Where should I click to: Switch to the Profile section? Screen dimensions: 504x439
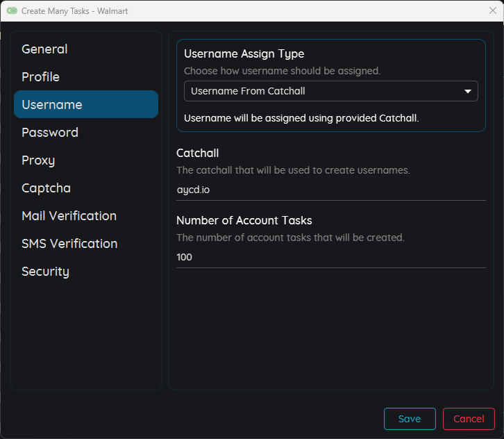click(40, 77)
